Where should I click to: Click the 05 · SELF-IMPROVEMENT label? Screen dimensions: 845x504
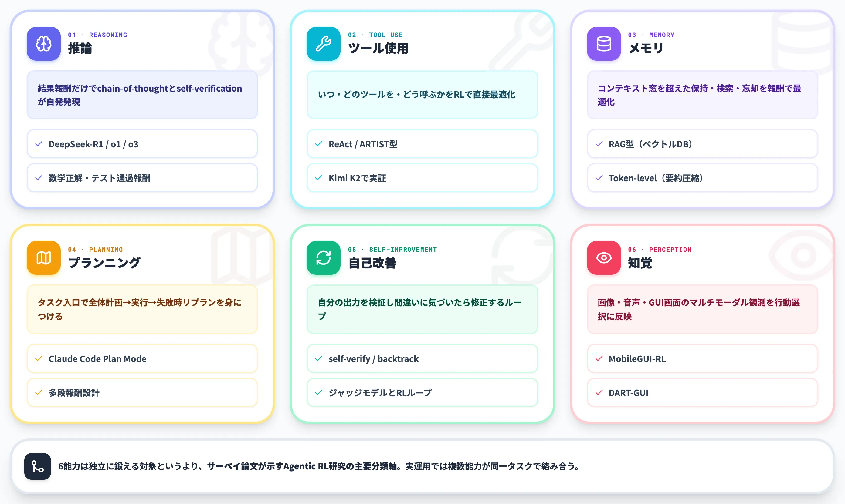point(392,250)
